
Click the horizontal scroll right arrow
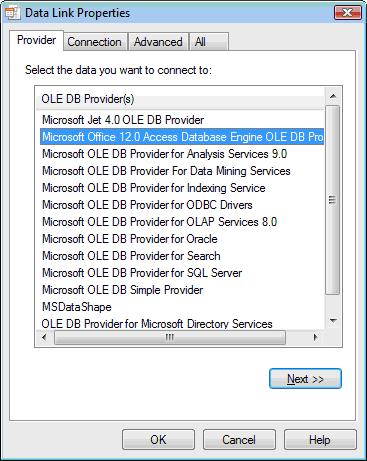point(315,337)
